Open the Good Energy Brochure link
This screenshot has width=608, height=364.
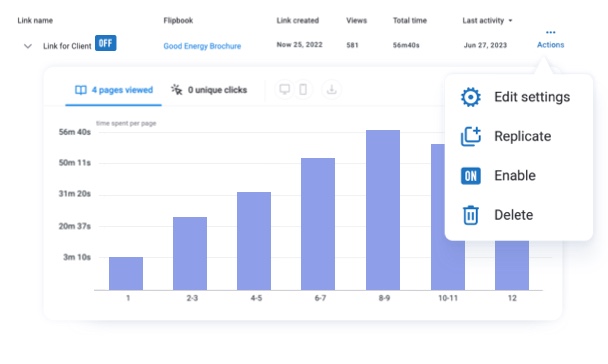202,46
